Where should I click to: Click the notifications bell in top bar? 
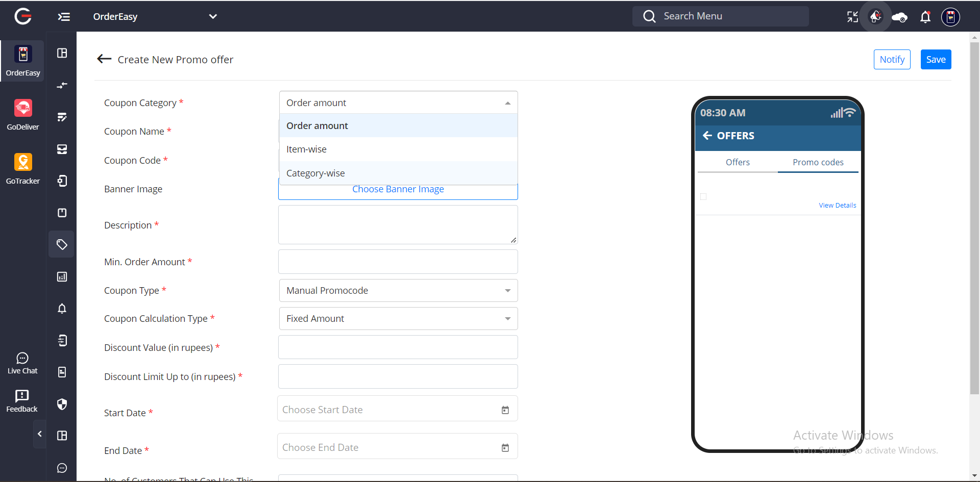point(925,17)
